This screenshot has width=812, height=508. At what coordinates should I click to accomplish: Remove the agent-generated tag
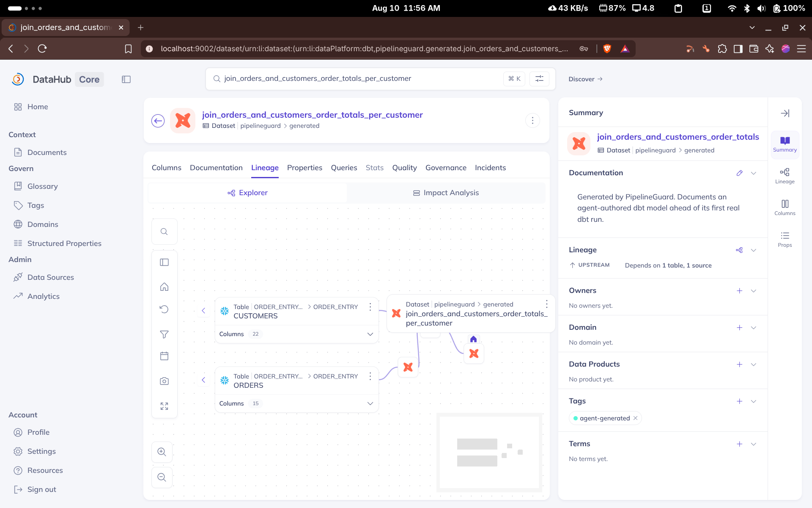[635, 418]
